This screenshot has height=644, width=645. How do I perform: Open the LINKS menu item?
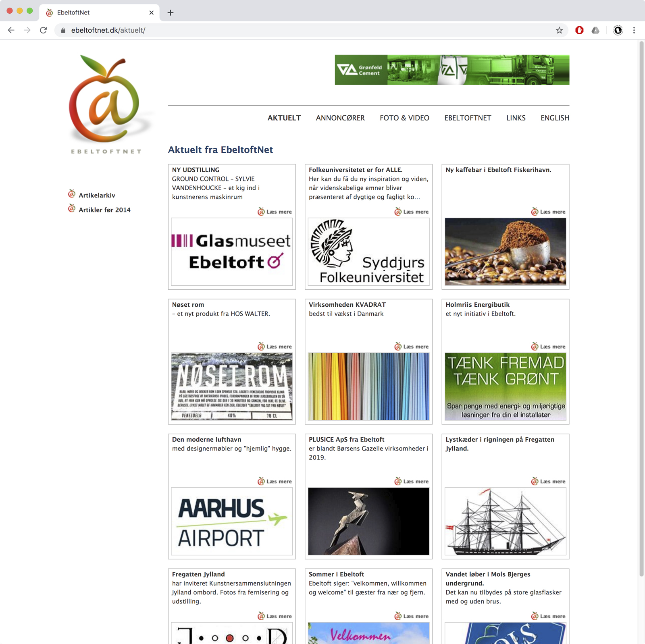point(516,118)
